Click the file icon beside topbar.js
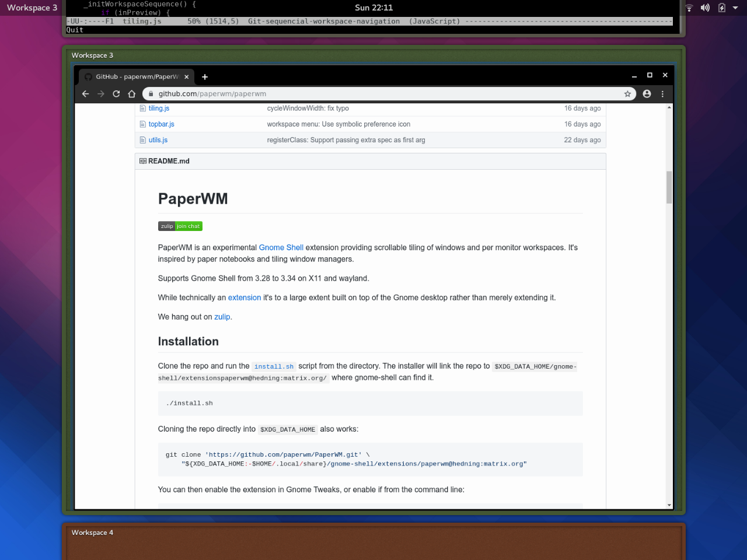The image size is (747, 560). [142, 124]
